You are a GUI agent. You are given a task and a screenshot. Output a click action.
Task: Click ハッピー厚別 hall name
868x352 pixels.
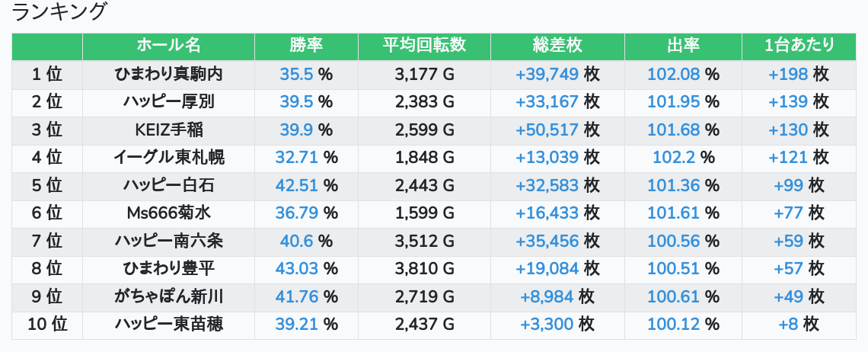(168, 102)
